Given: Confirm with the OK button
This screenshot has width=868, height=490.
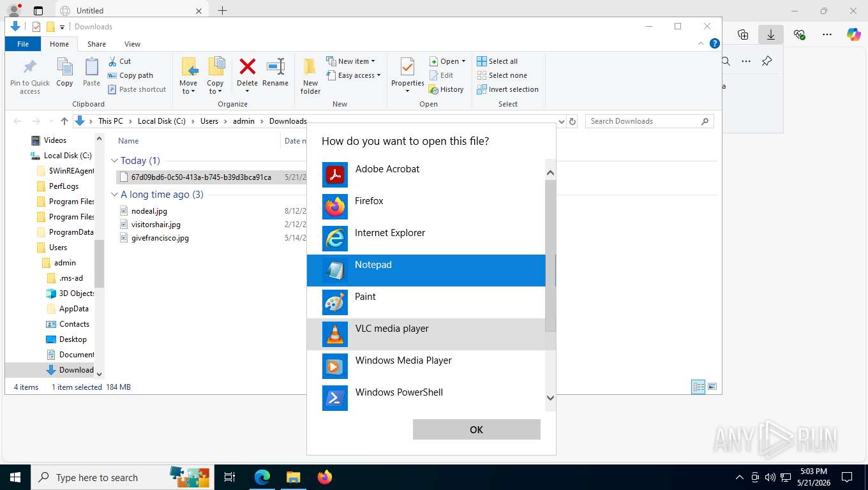Looking at the screenshot, I should click(476, 429).
